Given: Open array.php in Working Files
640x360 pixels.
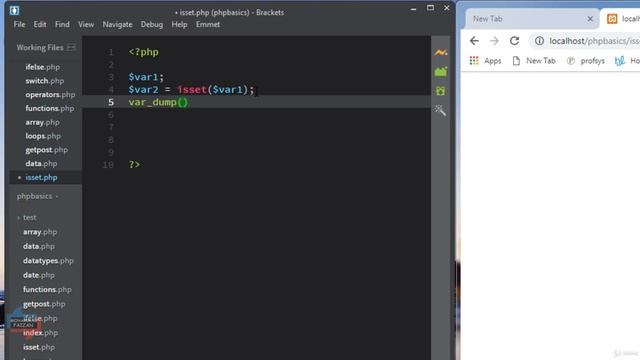Looking at the screenshot, I should tap(42, 122).
